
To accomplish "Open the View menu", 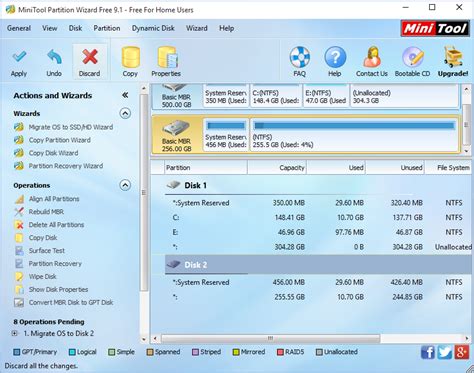I will pyautogui.click(x=50, y=28).
